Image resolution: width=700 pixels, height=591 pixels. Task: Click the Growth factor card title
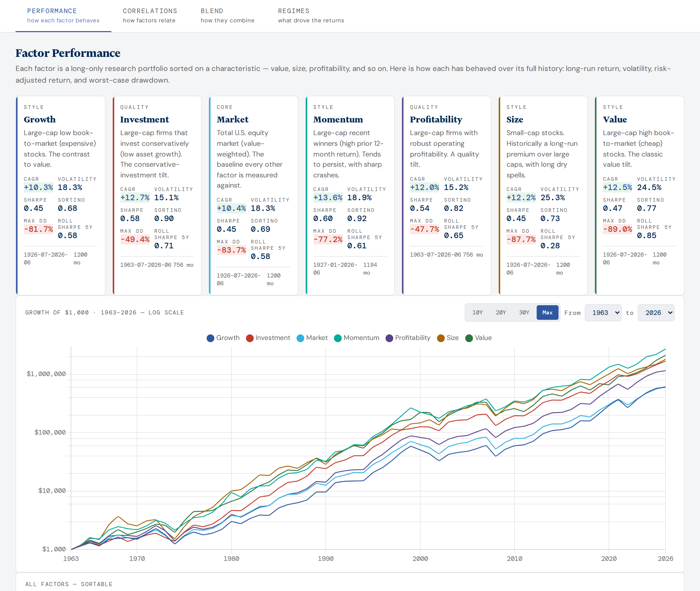[40, 120]
